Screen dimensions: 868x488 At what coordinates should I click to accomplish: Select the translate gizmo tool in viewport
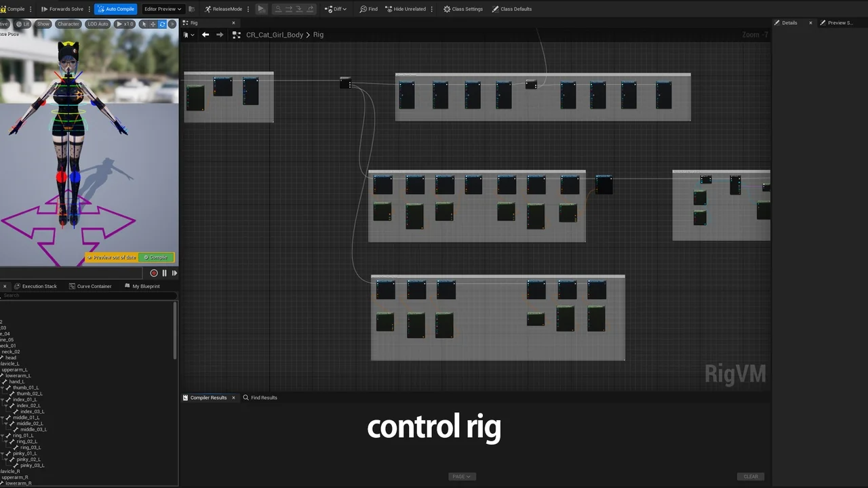click(x=153, y=24)
